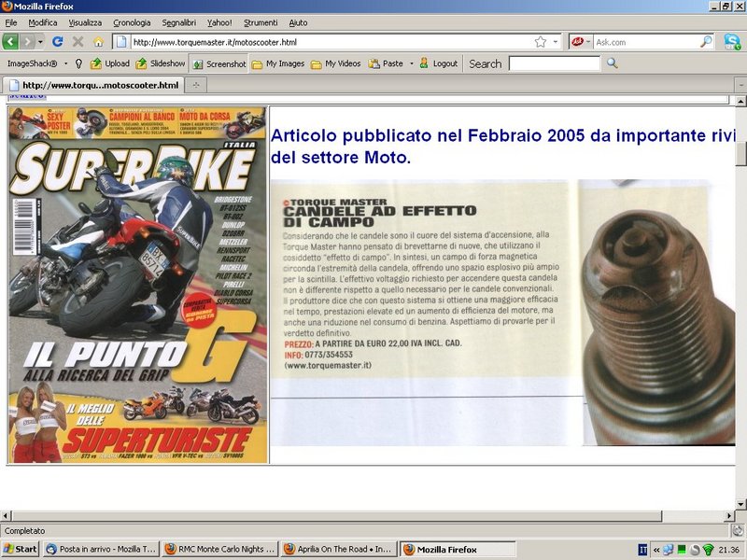Click the vertical scrollbar thumb
Image resolution: width=747 pixels, height=560 pixels.
pos(740,154)
